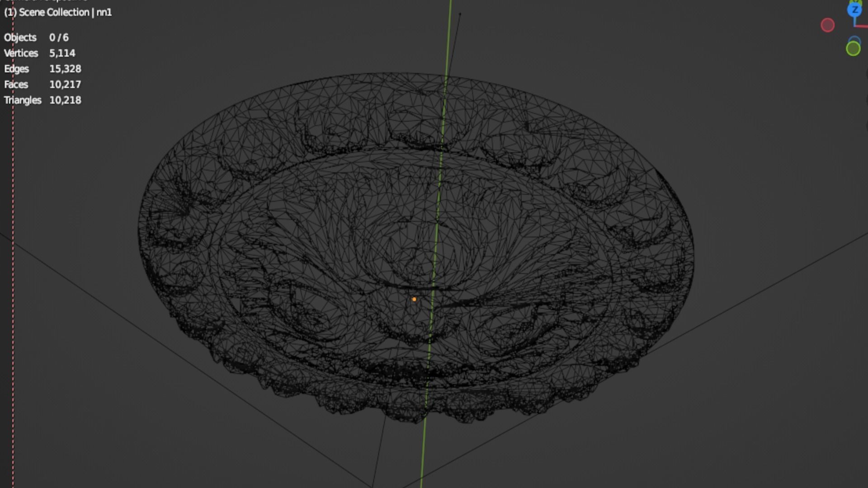Viewport: 868px width, 488px height.
Task: Click the Triangles statistic label
Action: click(x=23, y=100)
